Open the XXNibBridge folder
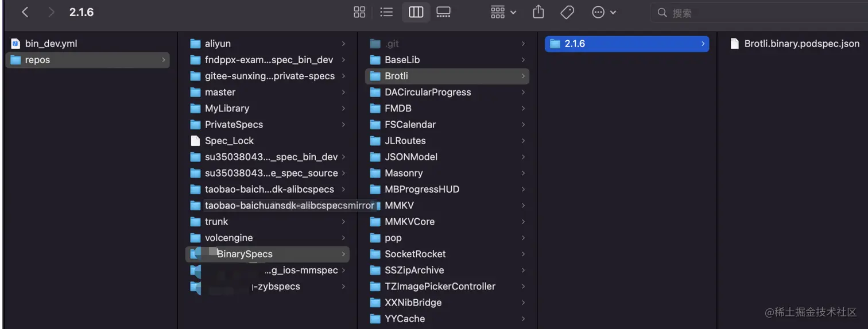Screen dimensions: 868x329 click(x=447, y=303)
